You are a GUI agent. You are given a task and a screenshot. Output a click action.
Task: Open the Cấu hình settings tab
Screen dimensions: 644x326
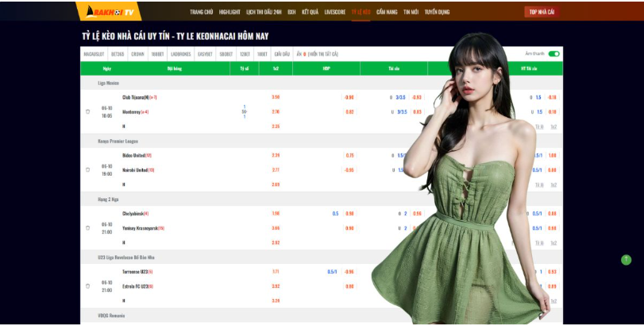[x=282, y=54]
